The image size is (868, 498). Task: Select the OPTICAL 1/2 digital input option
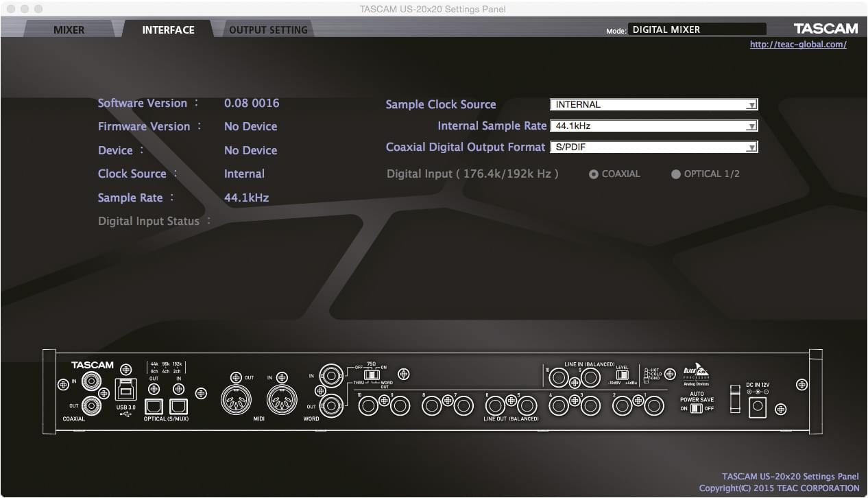pos(676,174)
